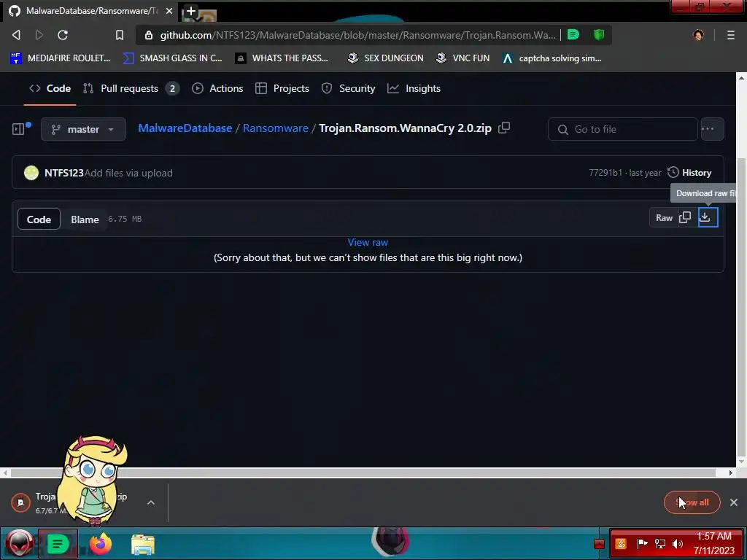Open VNC FUN bookmark

(463, 58)
